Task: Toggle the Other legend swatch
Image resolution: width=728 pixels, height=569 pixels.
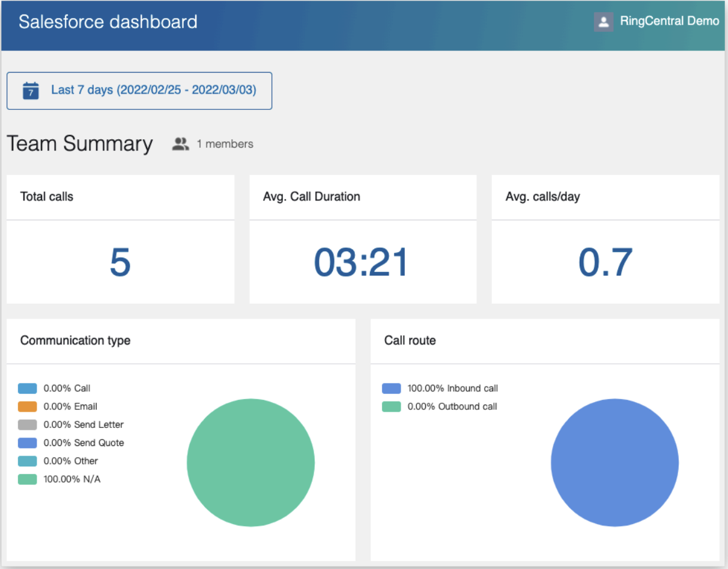Action: click(28, 461)
